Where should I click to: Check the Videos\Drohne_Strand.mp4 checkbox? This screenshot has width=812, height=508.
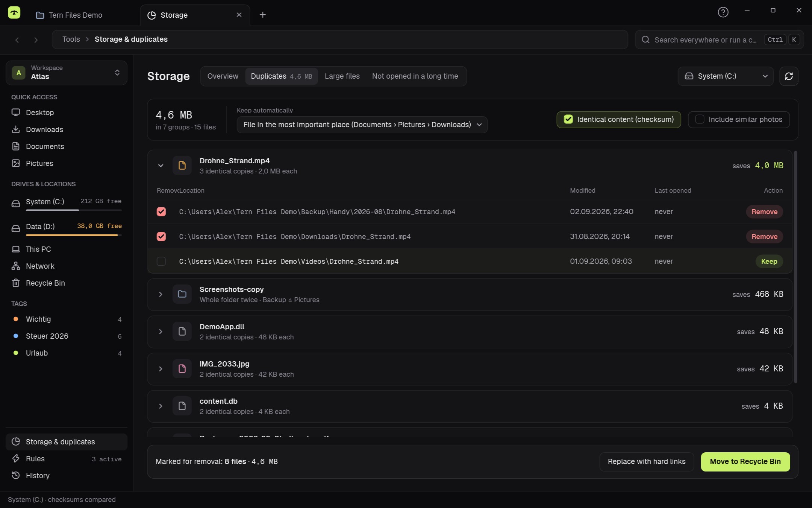tap(161, 262)
